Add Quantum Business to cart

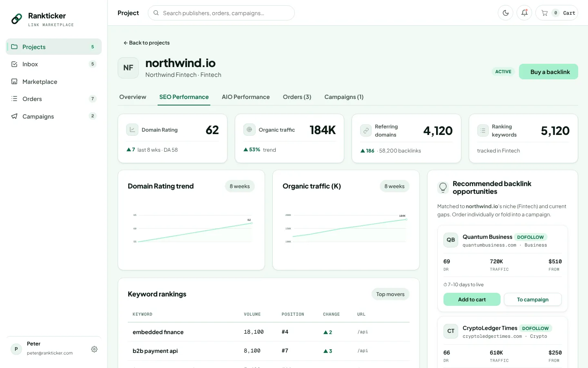[472, 299]
